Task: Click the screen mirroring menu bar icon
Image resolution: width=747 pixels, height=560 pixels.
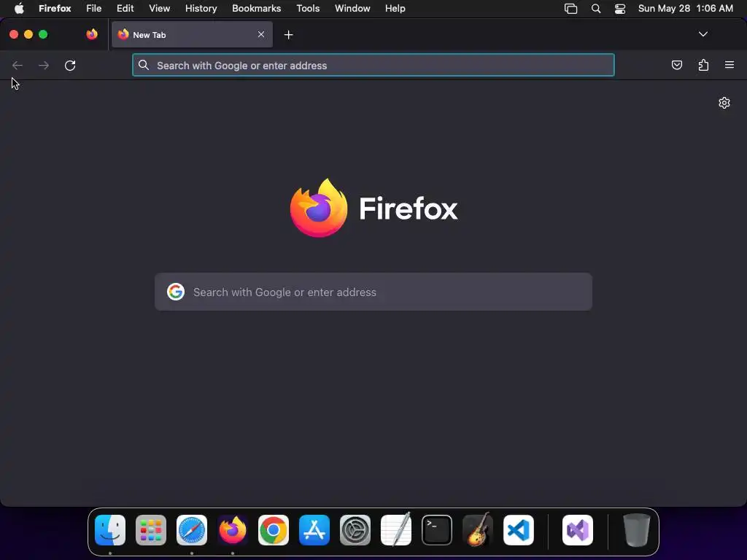Action: pos(570,9)
